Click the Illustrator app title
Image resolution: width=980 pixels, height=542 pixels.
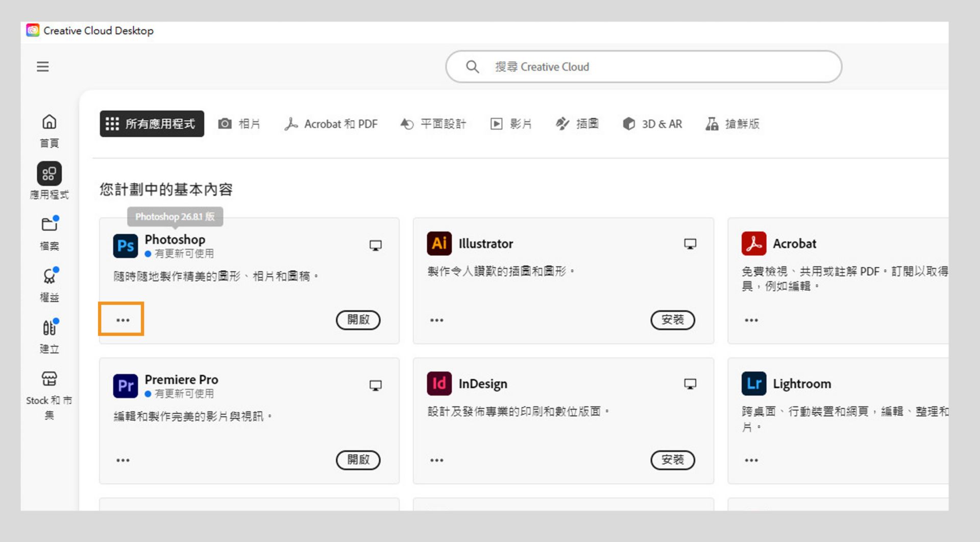(x=486, y=244)
